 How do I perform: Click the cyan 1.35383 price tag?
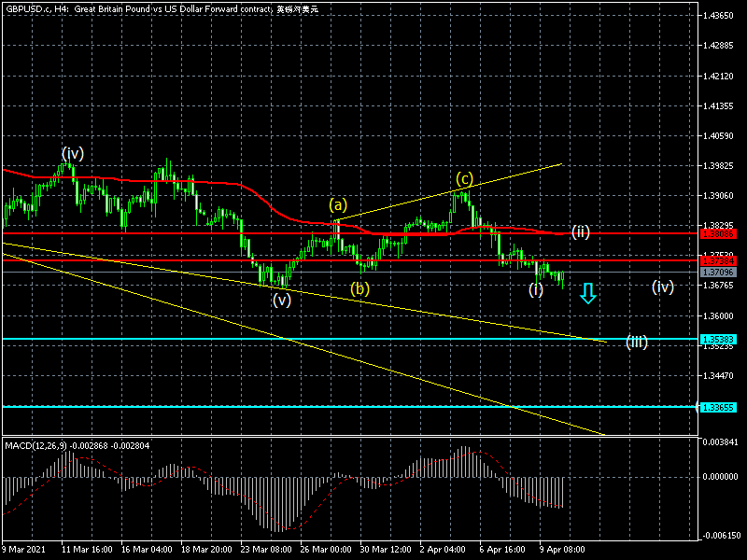[717, 339]
